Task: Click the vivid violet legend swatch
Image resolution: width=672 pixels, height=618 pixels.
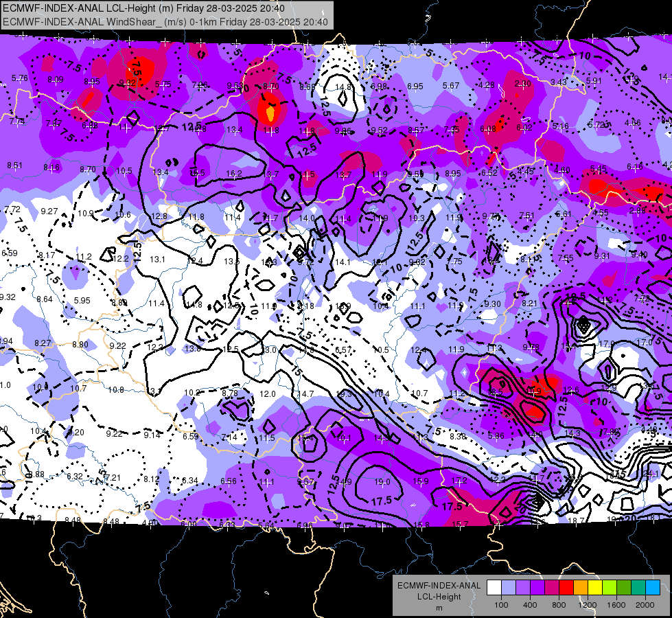Action: 537,588
